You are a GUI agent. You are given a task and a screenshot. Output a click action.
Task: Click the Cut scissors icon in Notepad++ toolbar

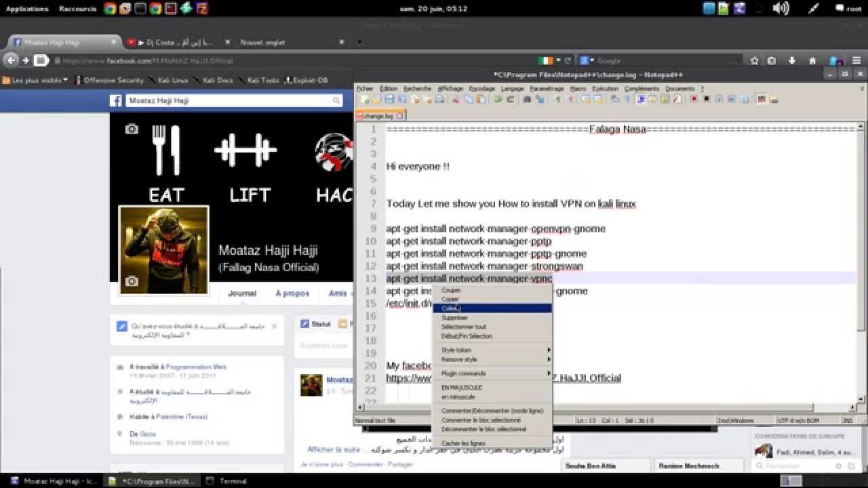(x=456, y=100)
